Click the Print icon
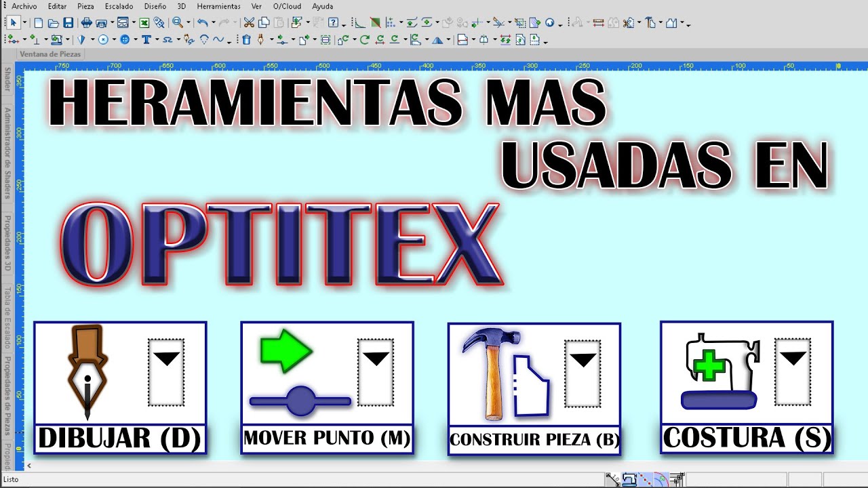 coord(87,22)
